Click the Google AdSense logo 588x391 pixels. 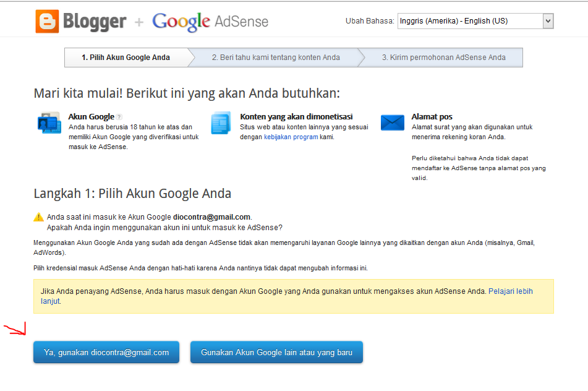pyautogui.click(x=210, y=22)
